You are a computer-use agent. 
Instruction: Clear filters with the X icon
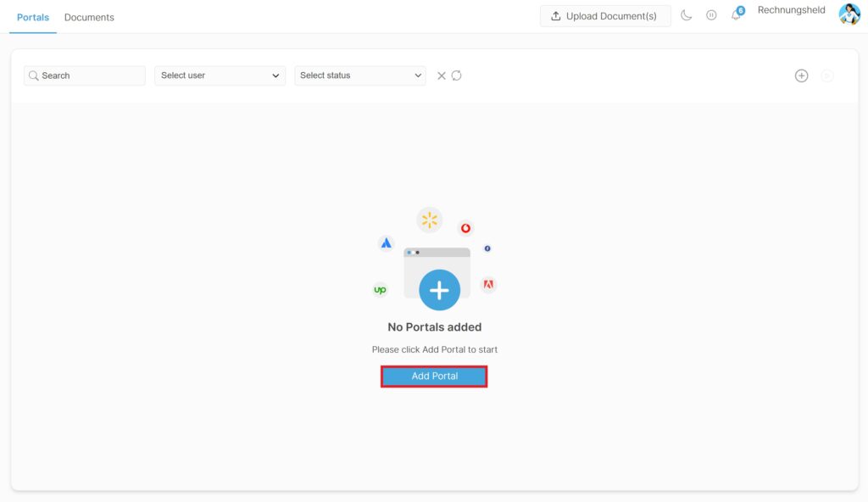(x=441, y=76)
